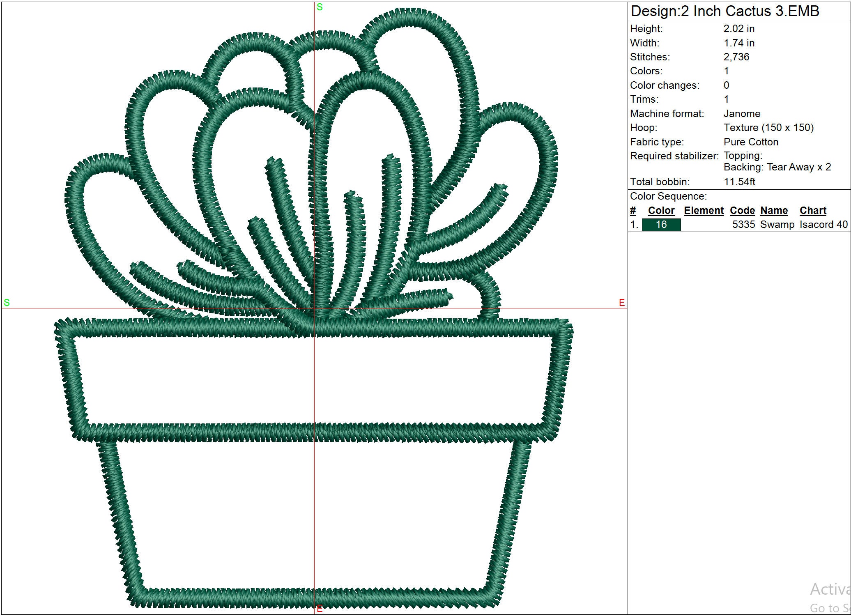Select the thread chart entry Isacord 40

click(x=823, y=224)
